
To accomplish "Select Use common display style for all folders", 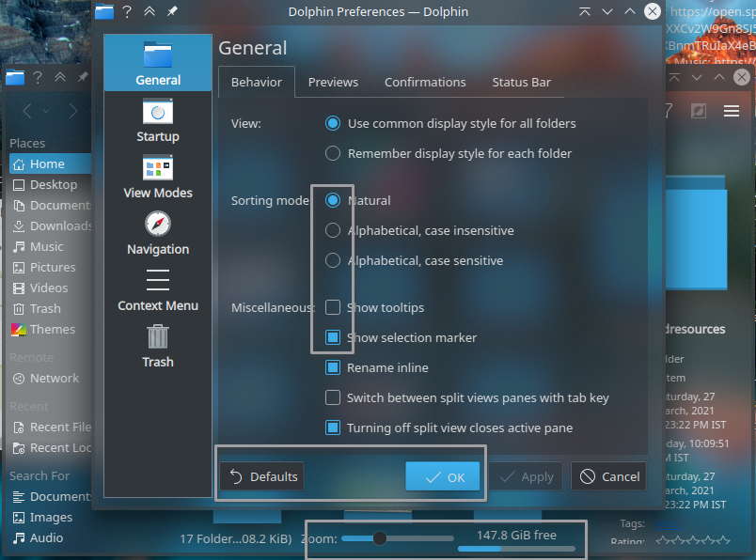I will point(450,123).
